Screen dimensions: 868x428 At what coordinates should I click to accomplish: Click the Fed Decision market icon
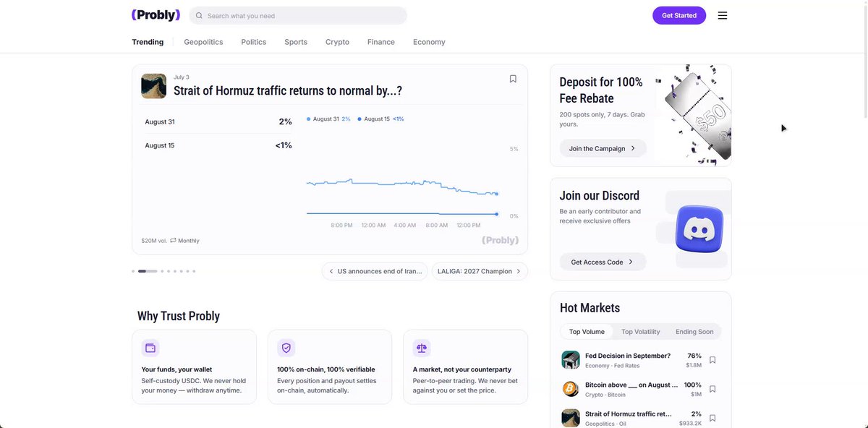coord(571,359)
